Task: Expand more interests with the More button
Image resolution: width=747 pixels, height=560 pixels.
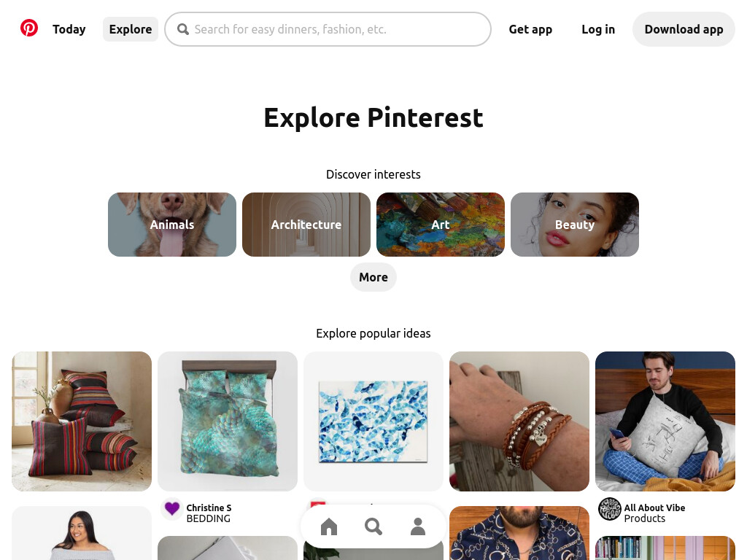Action: 373,277
